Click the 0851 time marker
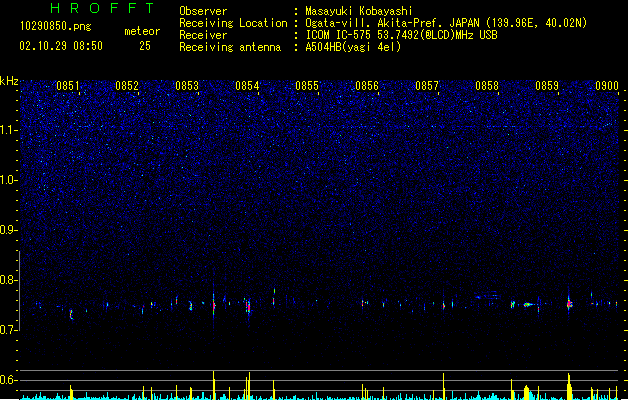The height and width of the screenshot is (400, 629). tap(67, 85)
